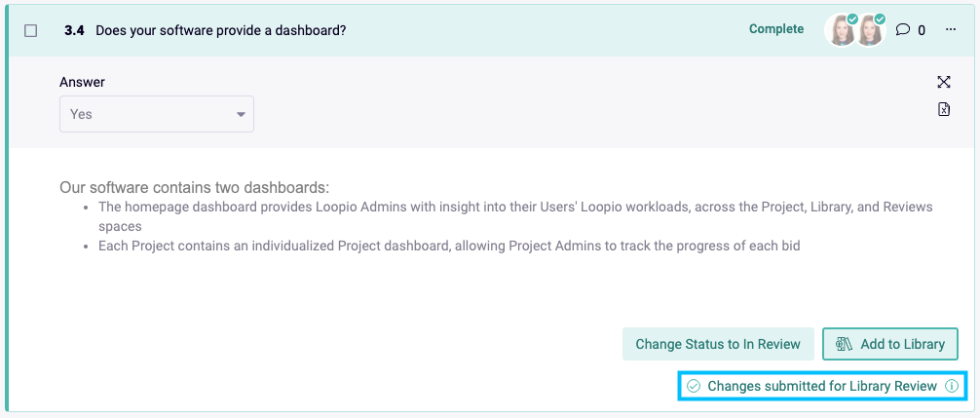Open the three-dot more options menu
The height and width of the screenshot is (418, 980).
pyautogui.click(x=951, y=29)
